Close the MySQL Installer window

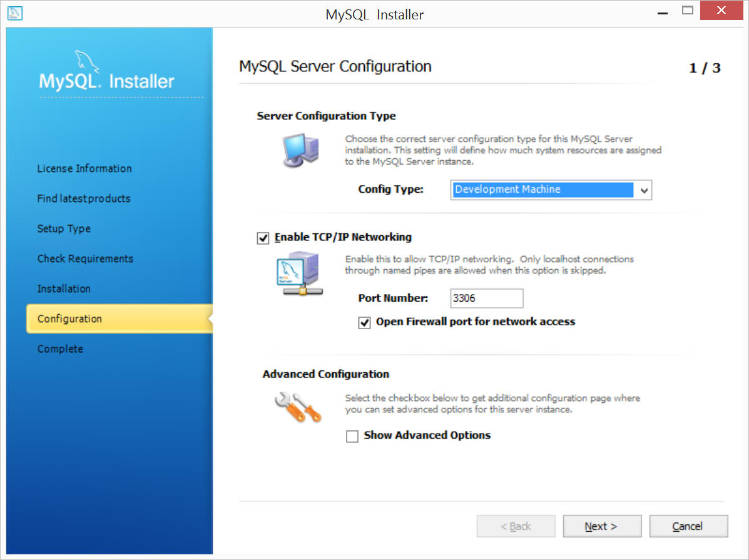coord(721,11)
